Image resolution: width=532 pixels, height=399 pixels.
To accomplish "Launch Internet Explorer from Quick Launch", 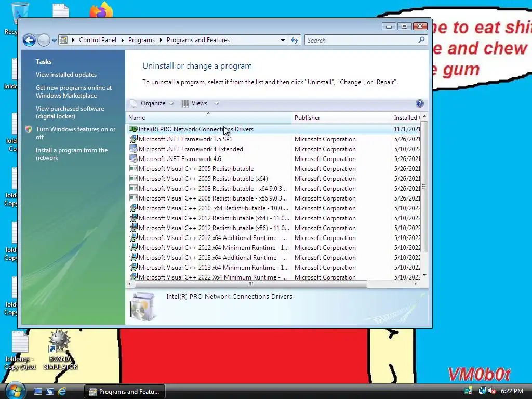I will 62,392.
